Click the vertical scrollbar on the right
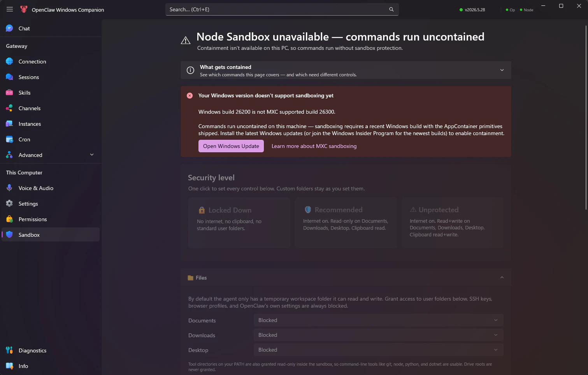This screenshot has width=588, height=375. coord(586,118)
